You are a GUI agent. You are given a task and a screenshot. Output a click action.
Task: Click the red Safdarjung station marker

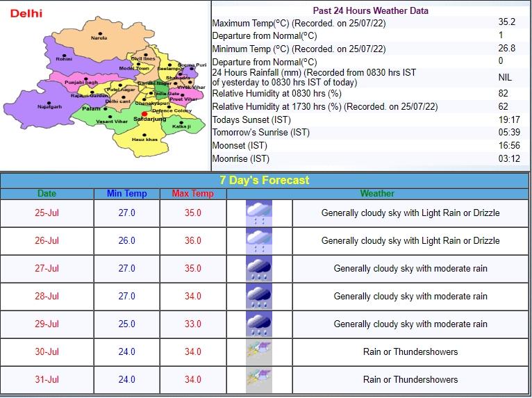(144, 114)
